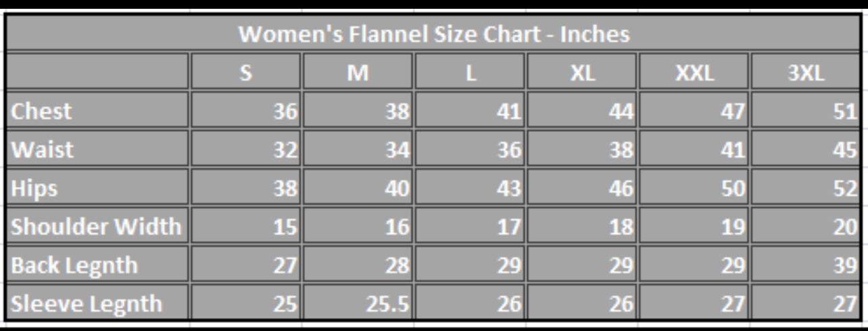The width and height of the screenshot is (868, 331).
Task: Select the Shoulder Width row label
Action: click(x=97, y=227)
